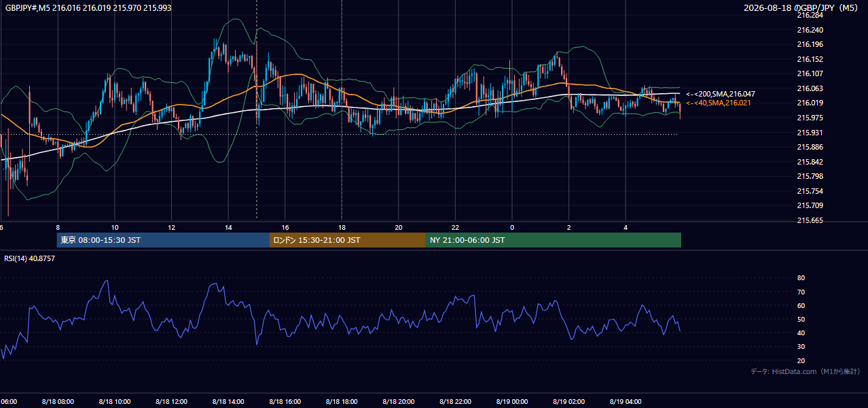Click price axis value 215.665

coord(810,220)
